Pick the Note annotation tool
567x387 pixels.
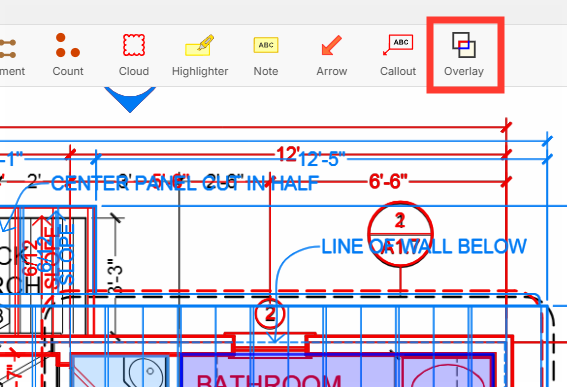pos(266,54)
